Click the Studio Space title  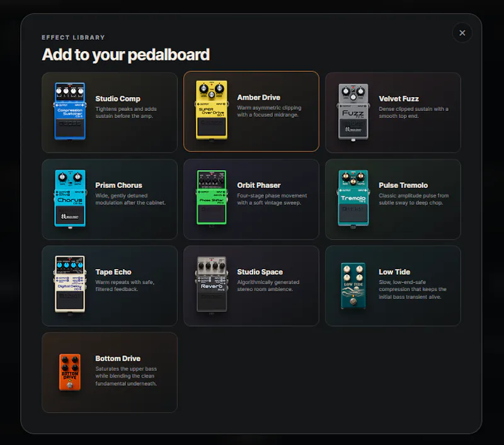[260, 272]
